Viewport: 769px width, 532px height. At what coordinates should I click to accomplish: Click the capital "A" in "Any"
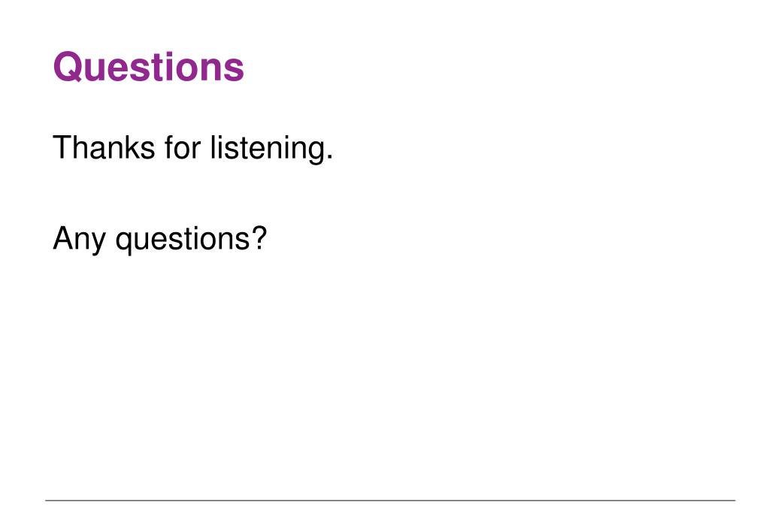point(63,238)
